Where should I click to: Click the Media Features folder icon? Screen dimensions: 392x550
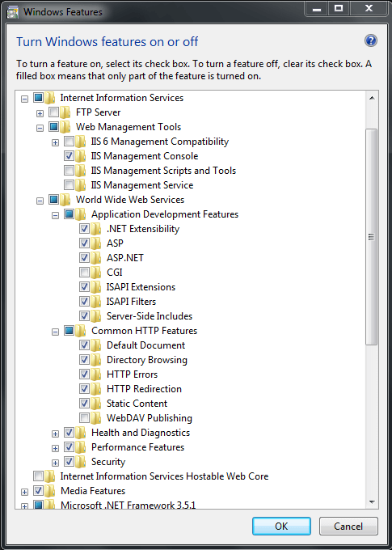click(50, 491)
